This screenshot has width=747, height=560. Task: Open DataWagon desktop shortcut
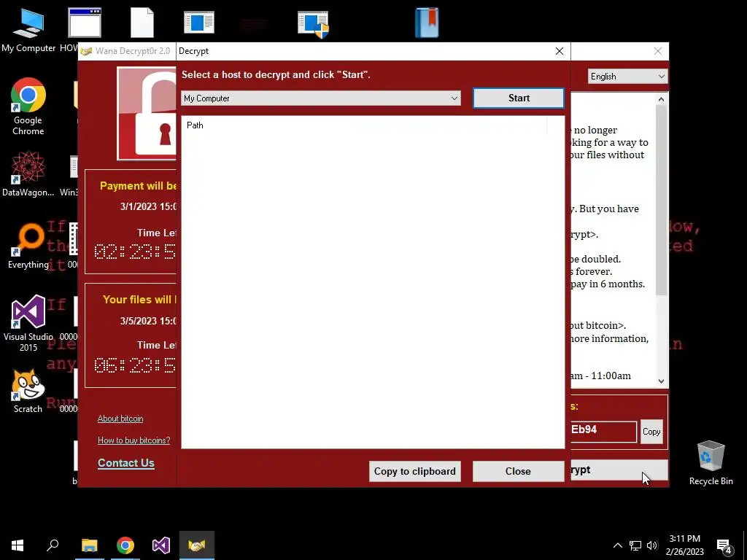coord(28,174)
